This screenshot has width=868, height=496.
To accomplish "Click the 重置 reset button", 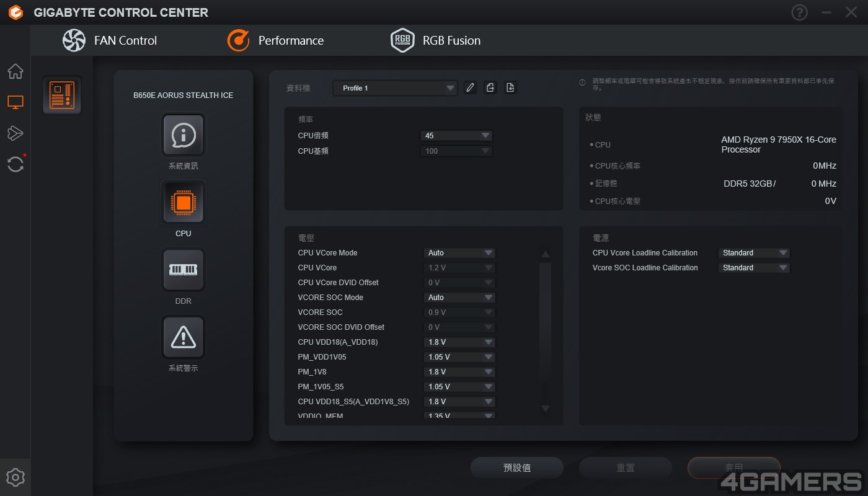I will click(626, 468).
